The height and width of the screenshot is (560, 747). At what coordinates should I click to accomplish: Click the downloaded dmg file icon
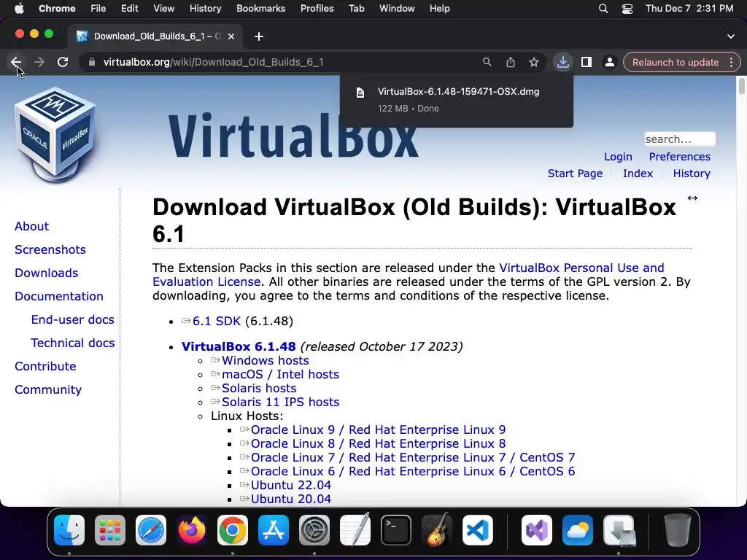360,93
